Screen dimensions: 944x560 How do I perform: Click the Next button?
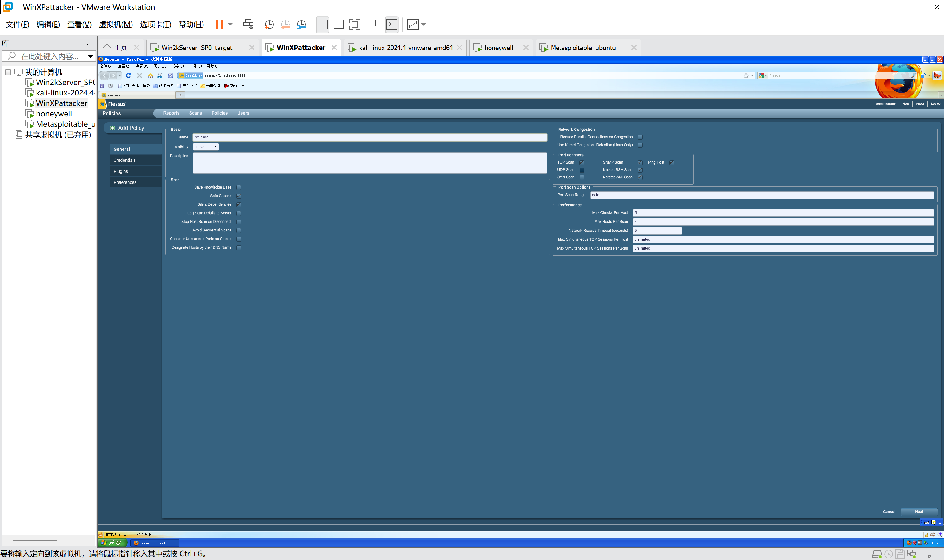click(x=919, y=512)
